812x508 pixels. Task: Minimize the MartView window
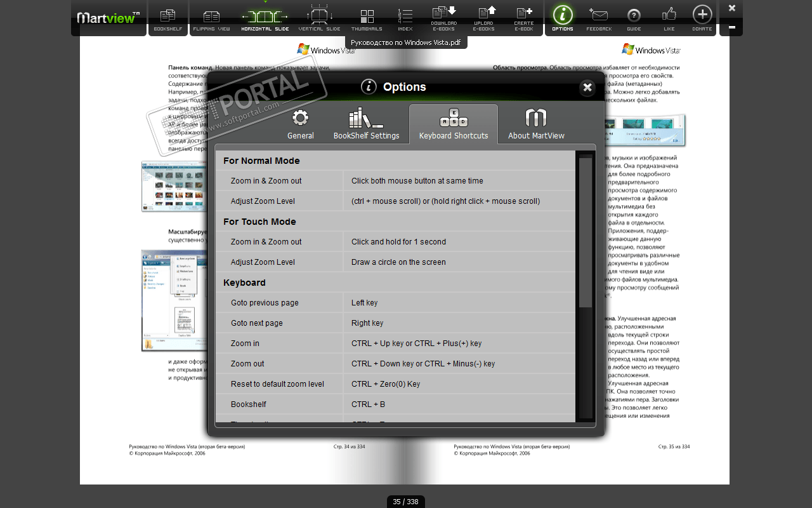click(x=732, y=27)
